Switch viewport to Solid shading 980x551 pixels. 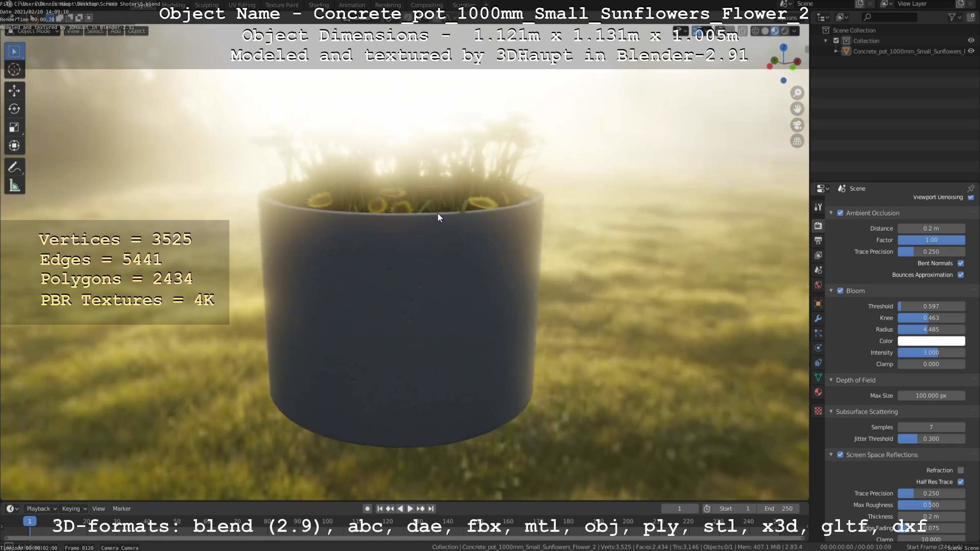[x=765, y=31]
